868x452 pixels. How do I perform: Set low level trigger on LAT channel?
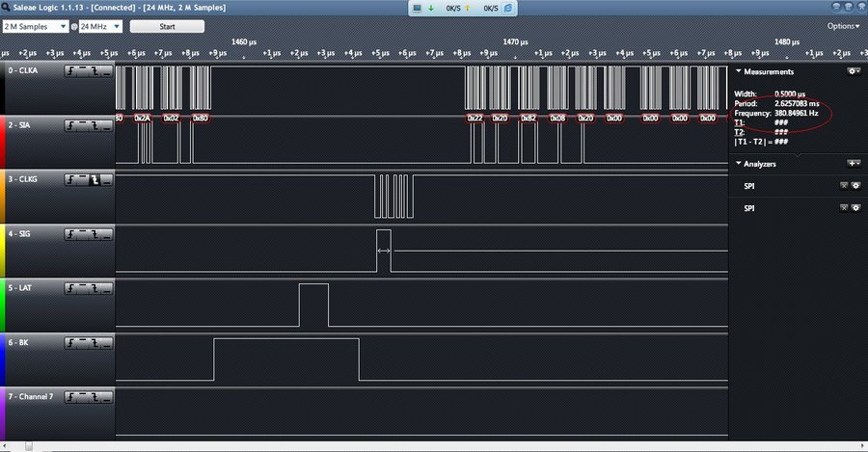105,287
